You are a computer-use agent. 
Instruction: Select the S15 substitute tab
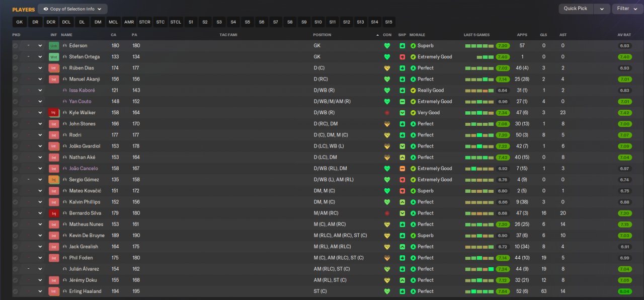pos(388,22)
